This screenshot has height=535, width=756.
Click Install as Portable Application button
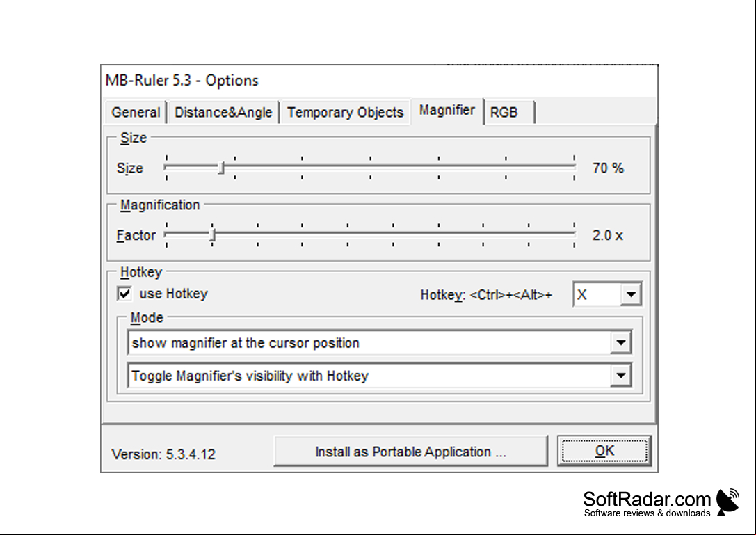[411, 452]
